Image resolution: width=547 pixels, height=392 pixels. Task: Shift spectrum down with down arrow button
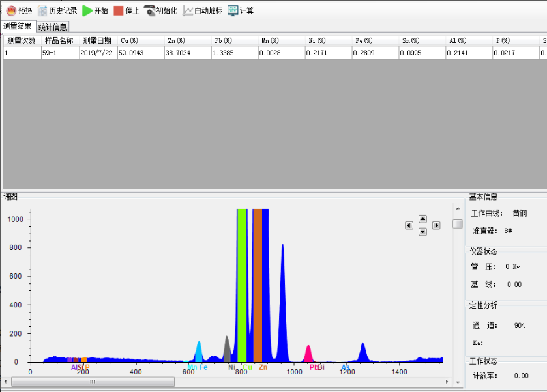[422, 232]
